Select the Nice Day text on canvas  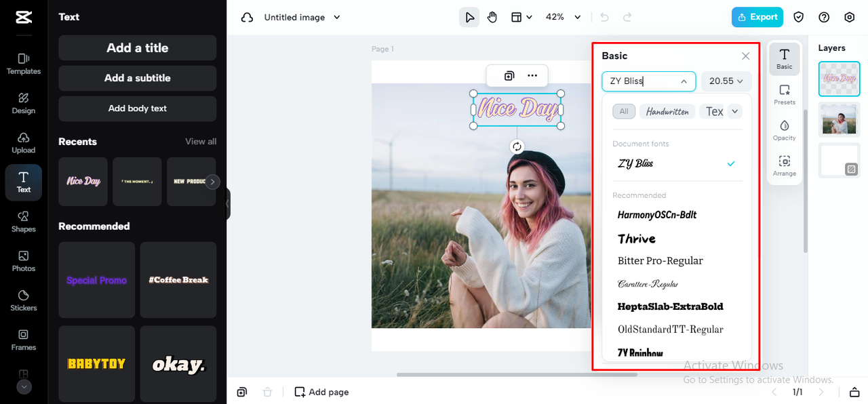pos(517,109)
